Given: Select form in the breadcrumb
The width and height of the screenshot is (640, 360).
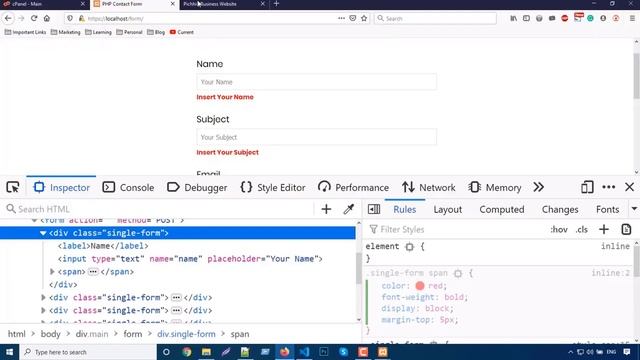Looking at the screenshot, I should coord(133,334).
